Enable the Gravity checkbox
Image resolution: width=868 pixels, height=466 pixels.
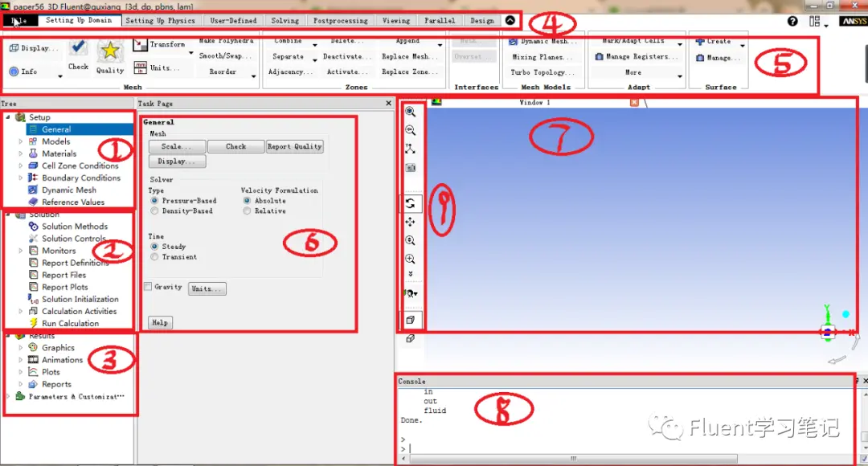(x=148, y=287)
